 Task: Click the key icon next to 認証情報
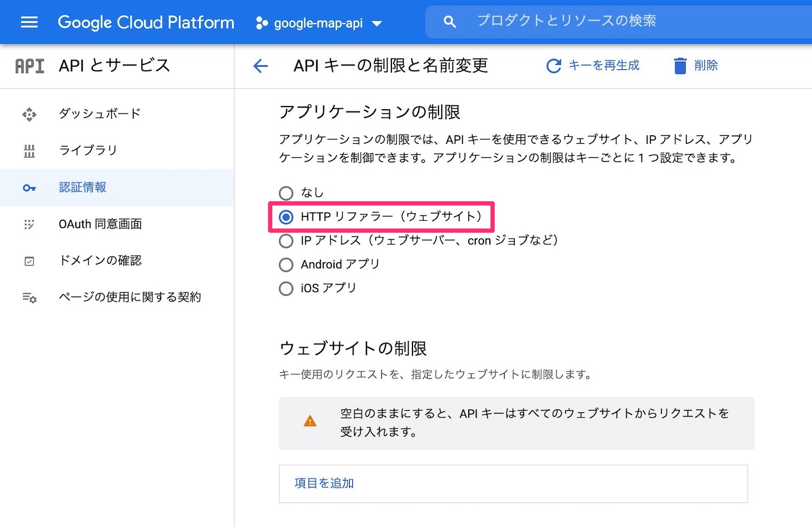(x=29, y=188)
